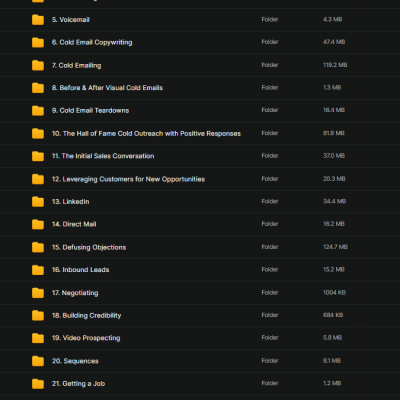
Task: Click folder icon of 18. Building Credibility
Action: [38, 315]
